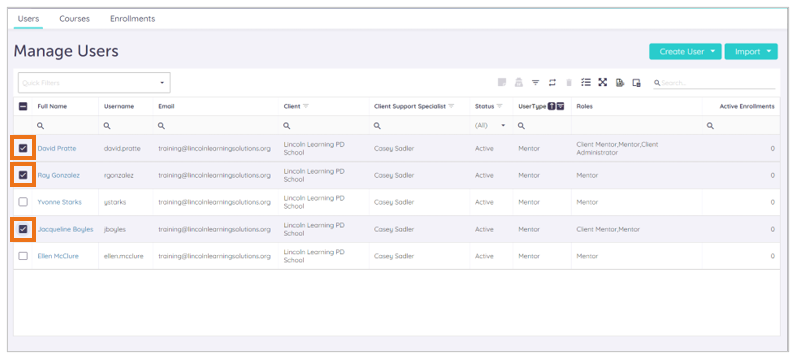The width and height of the screenshot is (795, 362).
Task: Expand the Create User dropdown button
Action: tap(685, 52)
